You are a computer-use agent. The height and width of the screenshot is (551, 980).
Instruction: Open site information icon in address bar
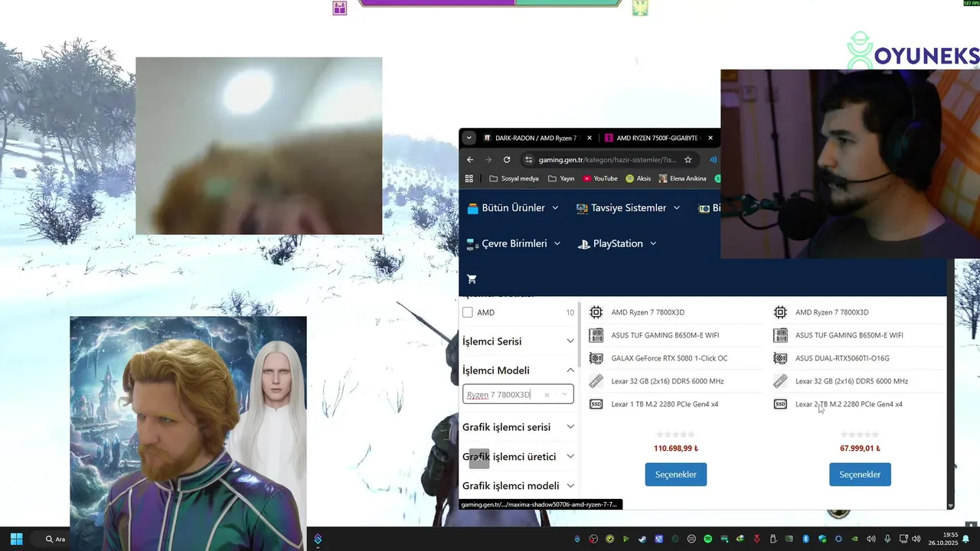(528, 160)
